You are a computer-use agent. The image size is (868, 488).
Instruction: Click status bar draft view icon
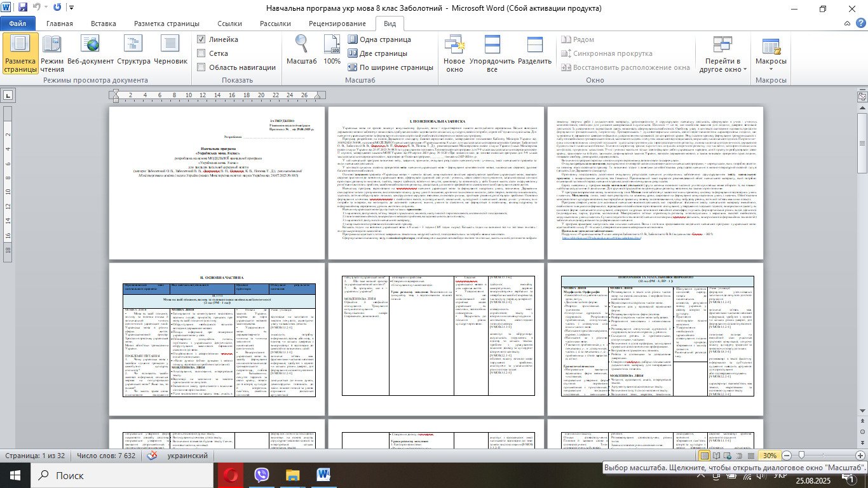(752, 456)
